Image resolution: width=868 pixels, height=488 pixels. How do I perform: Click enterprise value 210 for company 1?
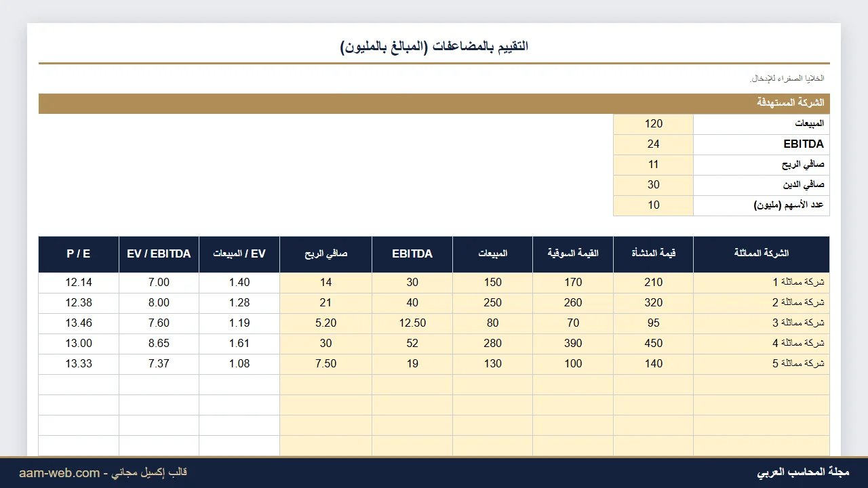pyautogui.click(x=654, y=283)
